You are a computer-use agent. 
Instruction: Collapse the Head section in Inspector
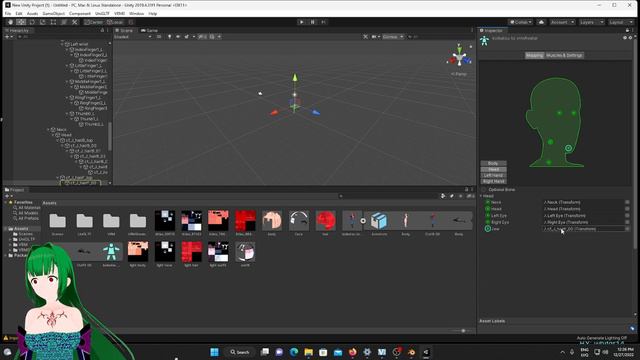[481, 196]
